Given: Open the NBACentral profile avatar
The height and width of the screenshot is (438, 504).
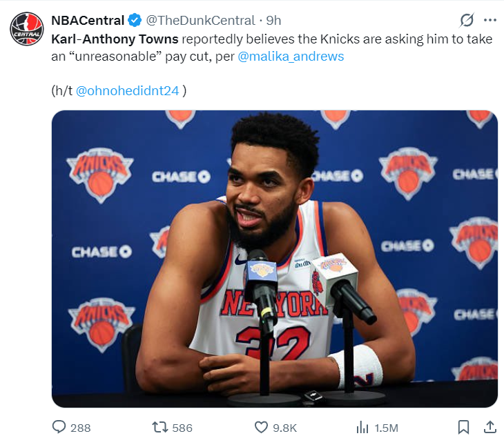Looking at the screenshot, I should click(27, 28).
